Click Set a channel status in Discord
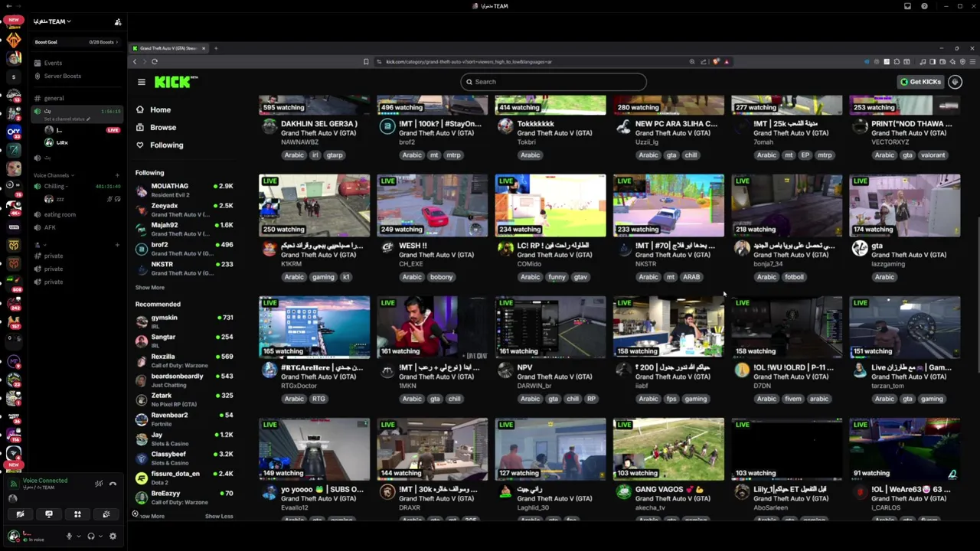Viewport: 980px width, 551px height. tap(67, 119)
